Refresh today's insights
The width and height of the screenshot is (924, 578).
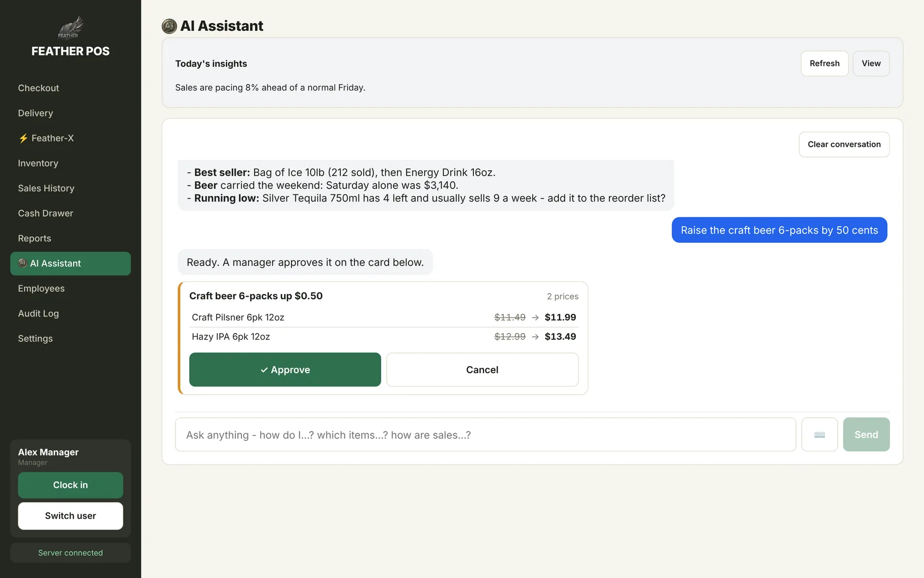click(x=824, y=63)
